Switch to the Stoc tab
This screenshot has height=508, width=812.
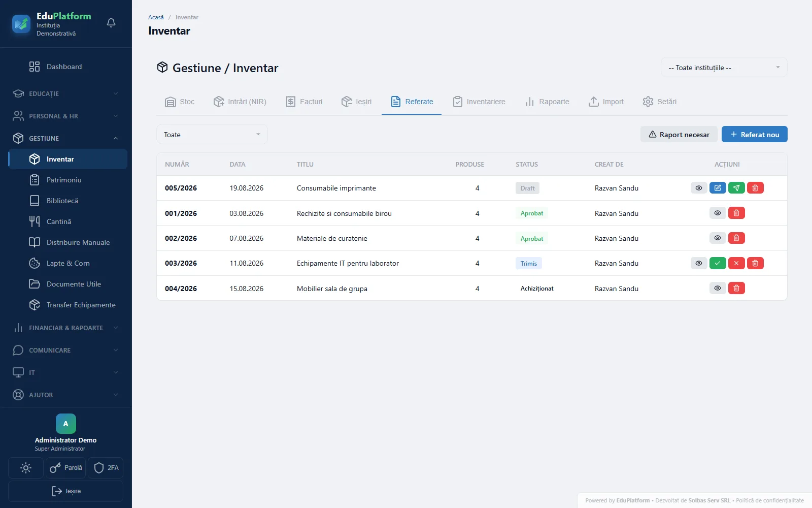coord(180,102)
